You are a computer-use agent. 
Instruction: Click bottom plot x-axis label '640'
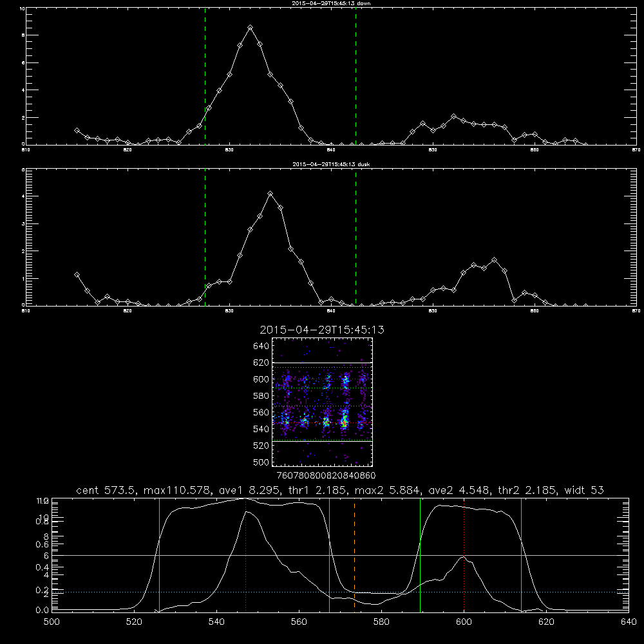point(629,622)
